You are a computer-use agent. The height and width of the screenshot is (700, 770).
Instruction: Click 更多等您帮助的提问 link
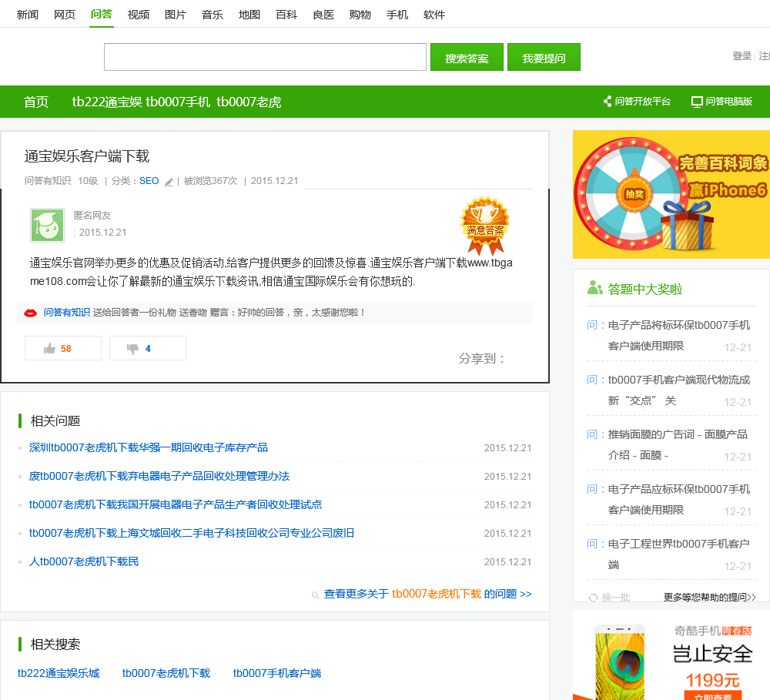[x=709, y=598]
